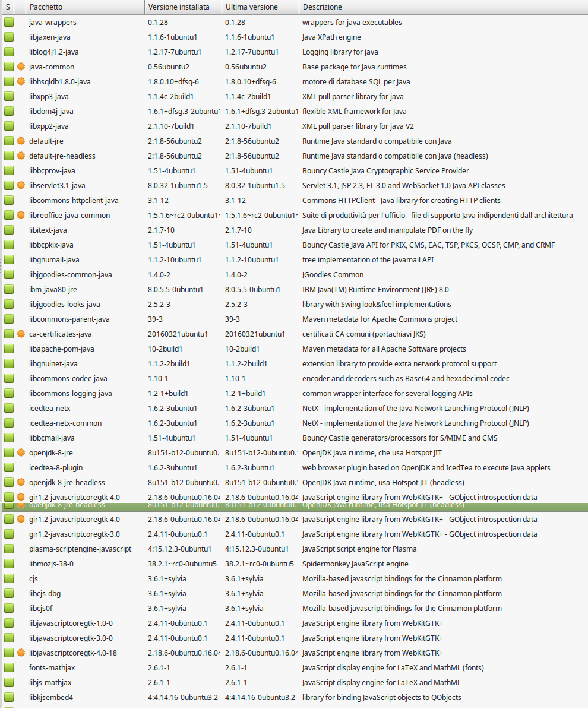Click the libjavascriptcoregtk-1.0-0 package name

click(71, 623)
